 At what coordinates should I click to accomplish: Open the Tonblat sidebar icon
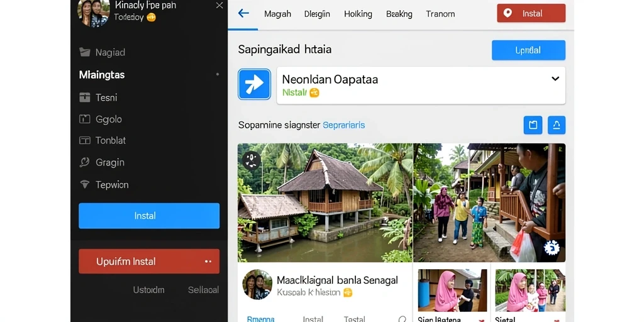(x=85, y=140)
